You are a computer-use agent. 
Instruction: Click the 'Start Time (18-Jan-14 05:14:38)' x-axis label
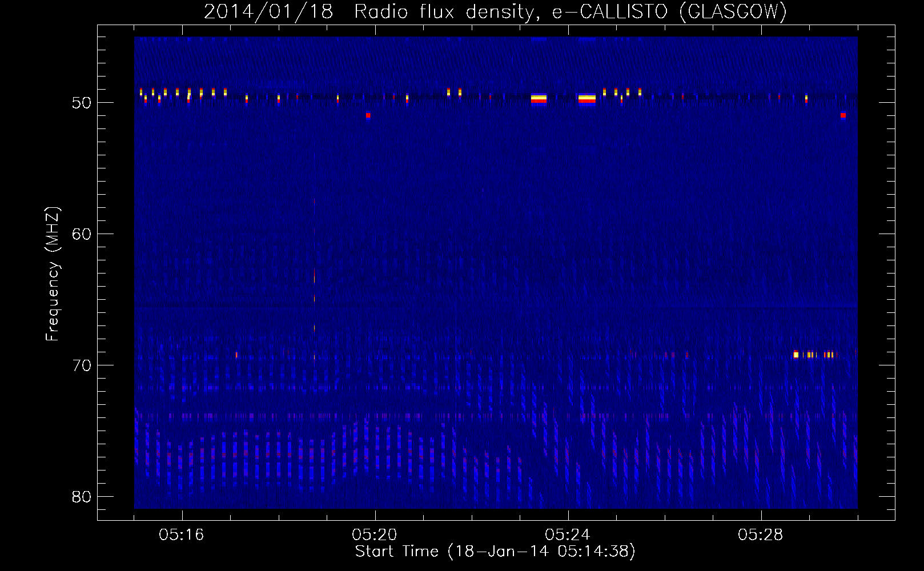coord(495,552)
